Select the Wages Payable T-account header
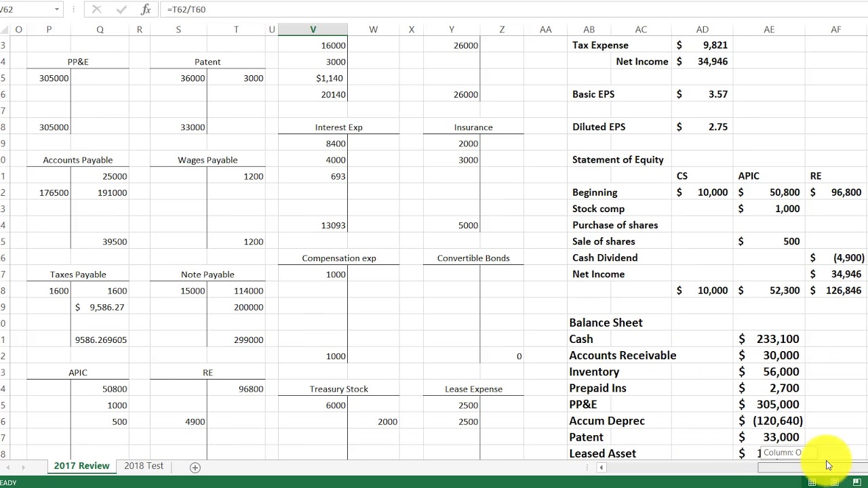The height and width of the screenshot is (488, 868). [208, 160]
